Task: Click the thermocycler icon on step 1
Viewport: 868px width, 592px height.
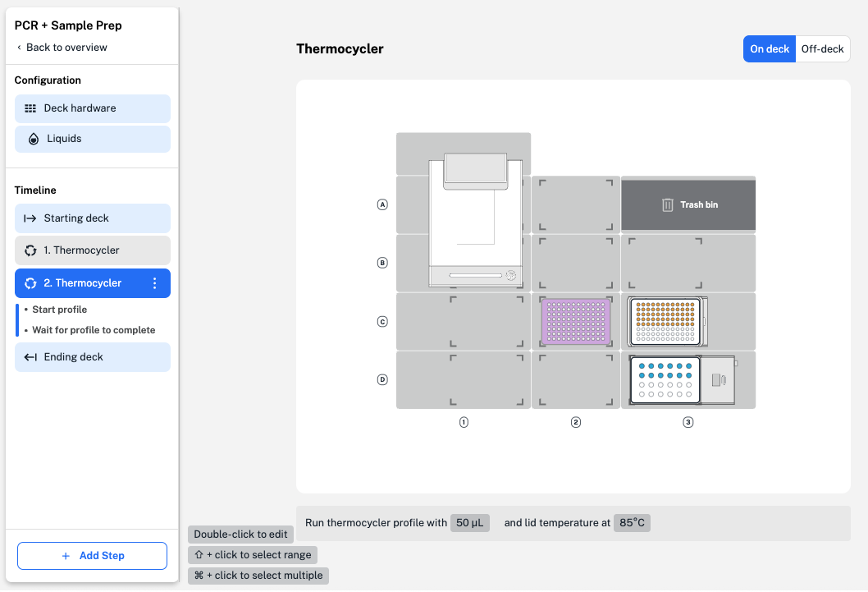Action: [30, 250]
